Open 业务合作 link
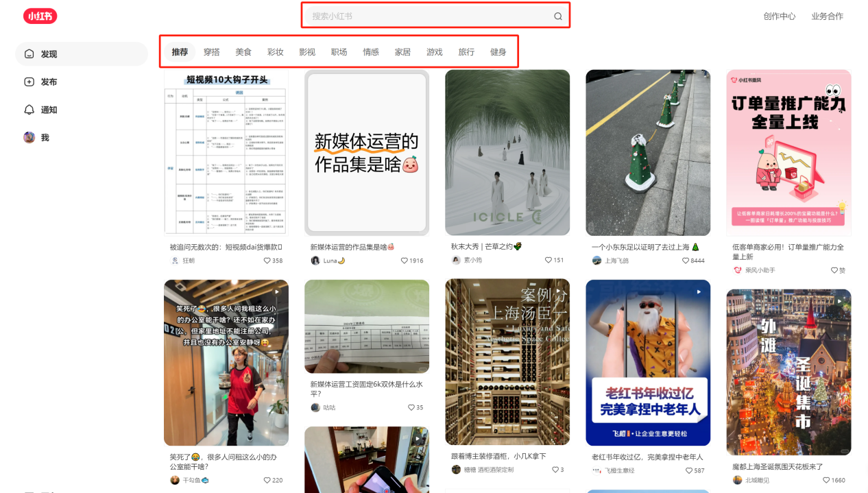 click(828, 16)
